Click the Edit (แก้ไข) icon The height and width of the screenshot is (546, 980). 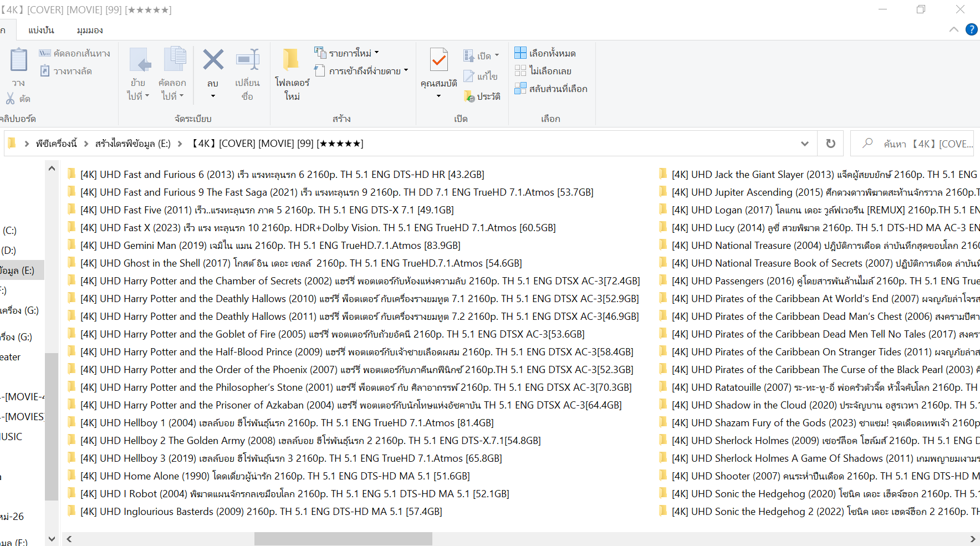pyautogui.click(x=469, y=76)
